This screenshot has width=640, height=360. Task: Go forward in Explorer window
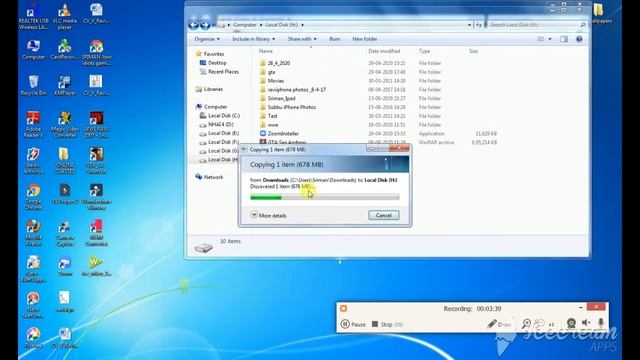[x=205, y=25]
